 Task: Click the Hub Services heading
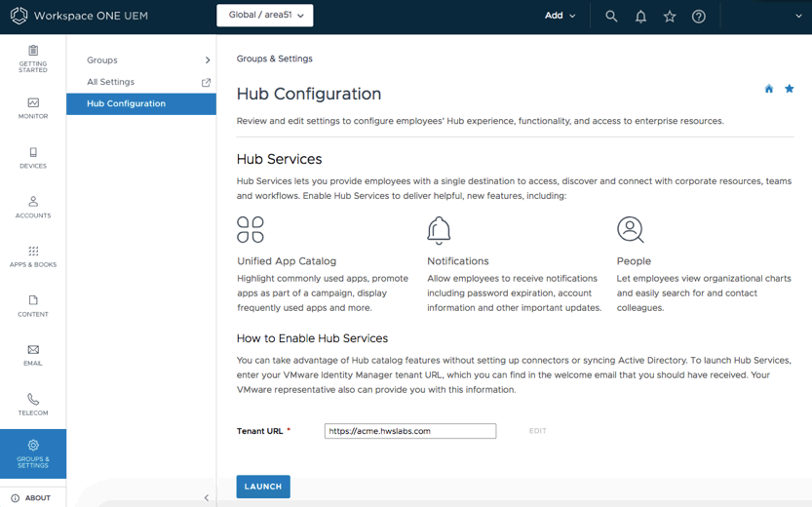[279, 159]
